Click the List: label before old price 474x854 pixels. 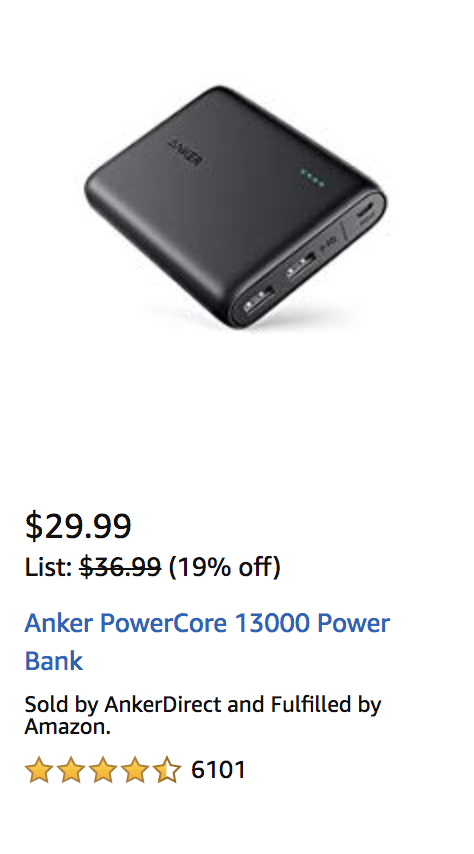click(x=48, y=568)
